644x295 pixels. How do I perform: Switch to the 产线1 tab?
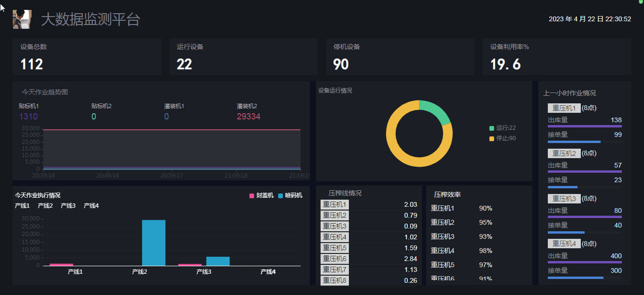(x=22, y=206)
